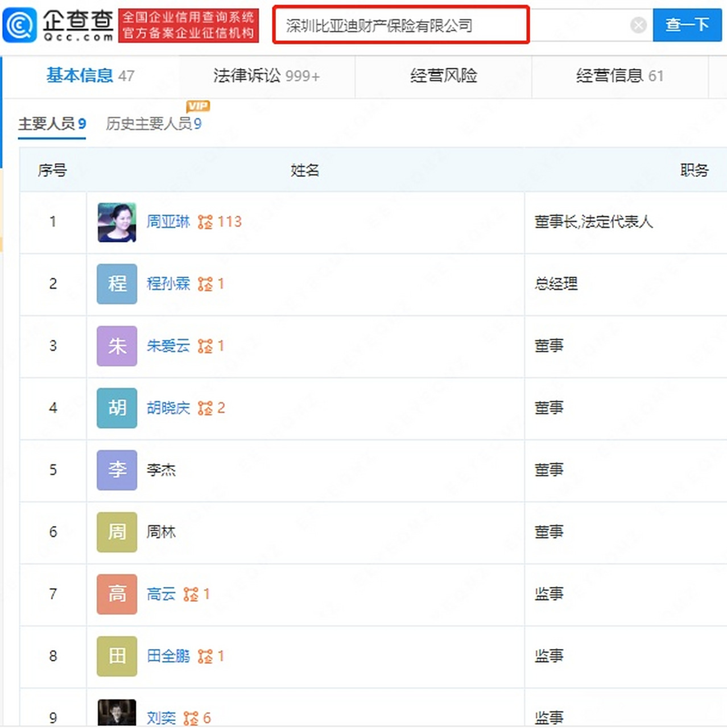Click the Qcc.com logo icon
This screenshot has height=728, width=727.
pos(19,26)
